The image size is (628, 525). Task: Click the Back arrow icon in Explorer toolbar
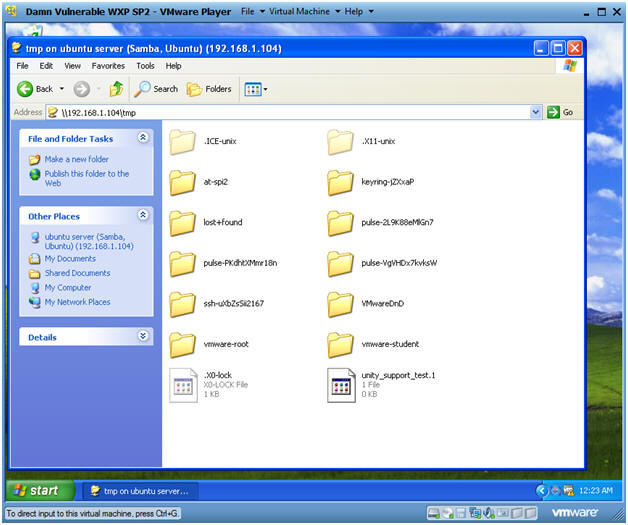(x=25, y=89)
